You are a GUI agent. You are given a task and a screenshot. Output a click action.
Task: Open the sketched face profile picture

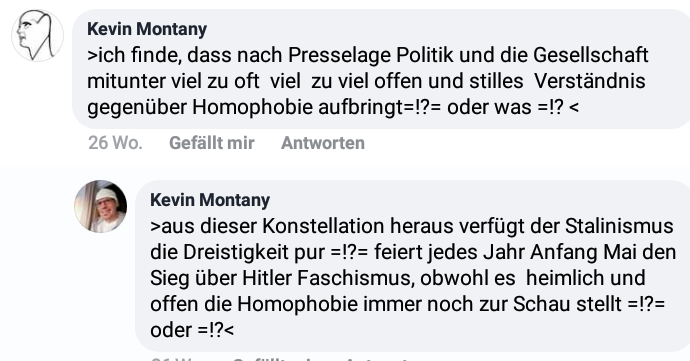[37, 35]
